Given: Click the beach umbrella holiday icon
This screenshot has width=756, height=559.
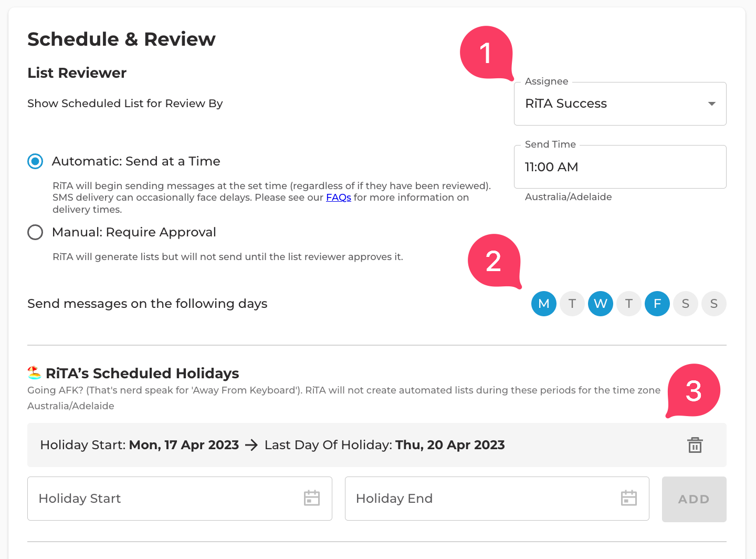Looking at the screenshot, I should [34, 373].
